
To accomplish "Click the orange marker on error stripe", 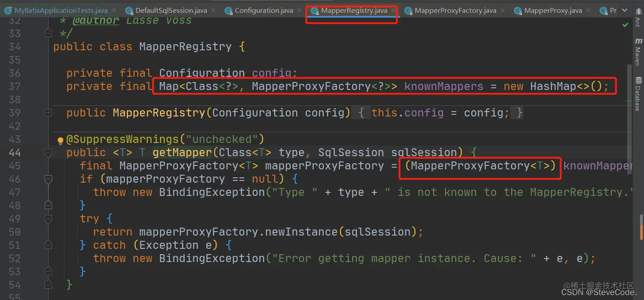I will point(642,232).
